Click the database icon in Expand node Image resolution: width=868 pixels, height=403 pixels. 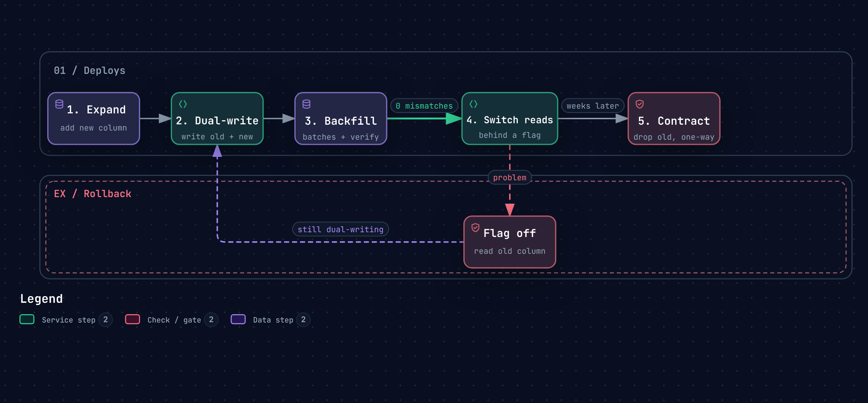click(x=59, y=104)
